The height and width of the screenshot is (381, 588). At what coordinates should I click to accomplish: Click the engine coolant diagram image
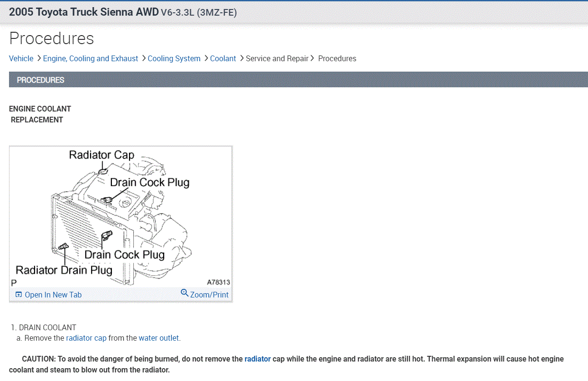click(121, 216)
